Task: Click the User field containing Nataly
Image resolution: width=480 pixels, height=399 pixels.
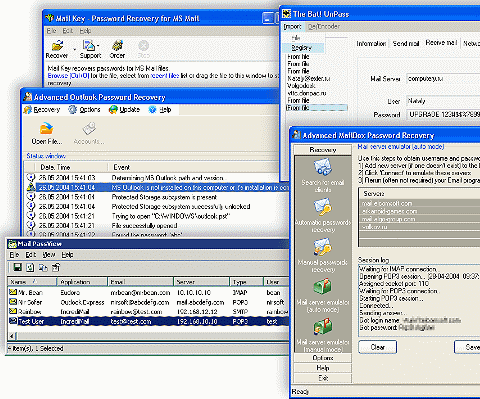Action: click(x=443, y=101)
